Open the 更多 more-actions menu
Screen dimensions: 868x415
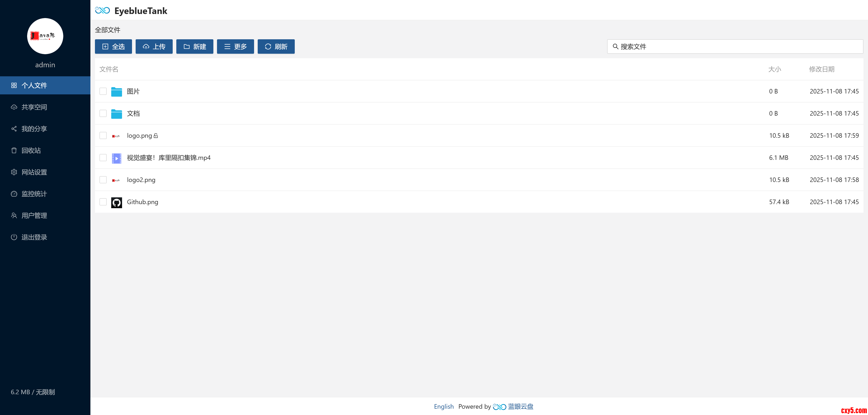coord(235,47)
